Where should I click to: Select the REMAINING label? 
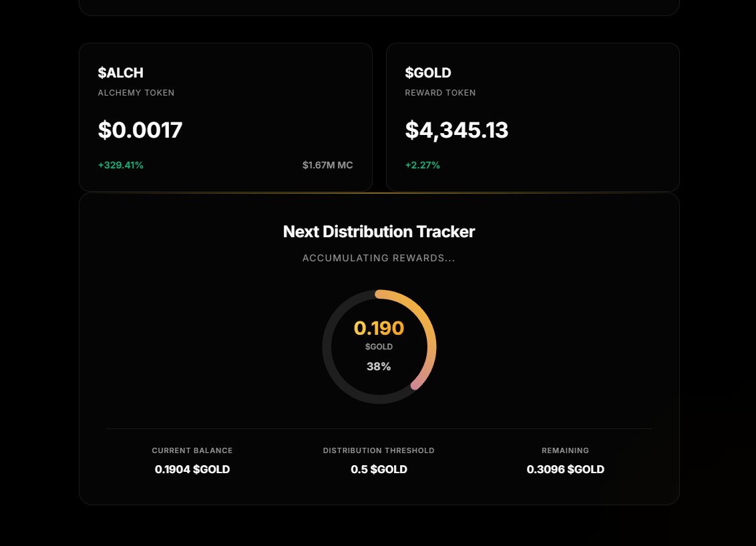pyautogui.click(x=565, y=450)
